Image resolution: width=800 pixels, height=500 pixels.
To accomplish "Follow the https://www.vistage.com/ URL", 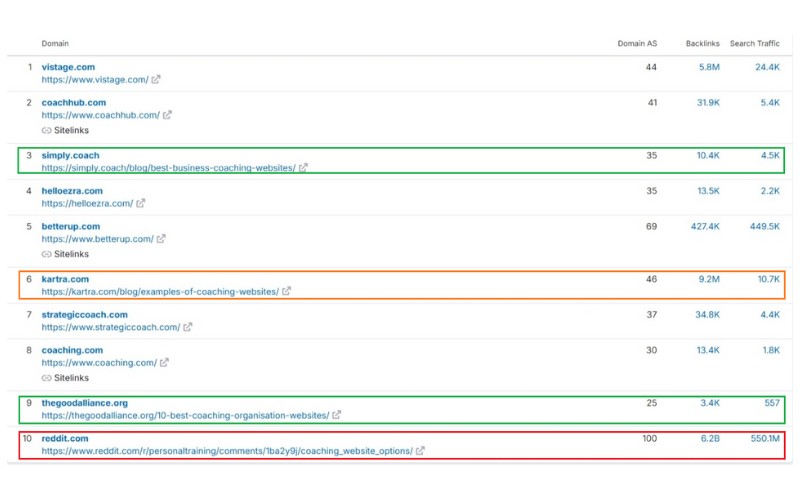I will [95, 80].
